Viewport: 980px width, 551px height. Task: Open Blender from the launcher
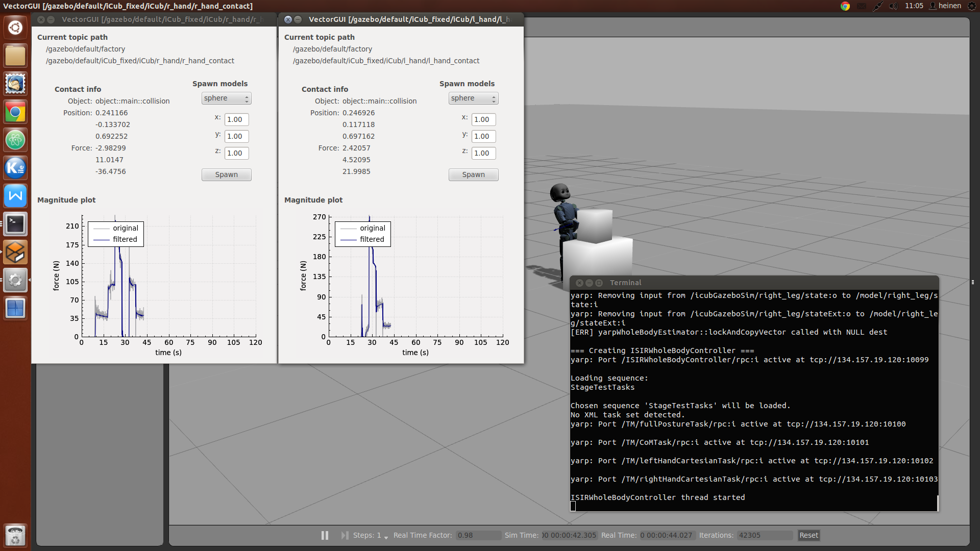point(15,252)
